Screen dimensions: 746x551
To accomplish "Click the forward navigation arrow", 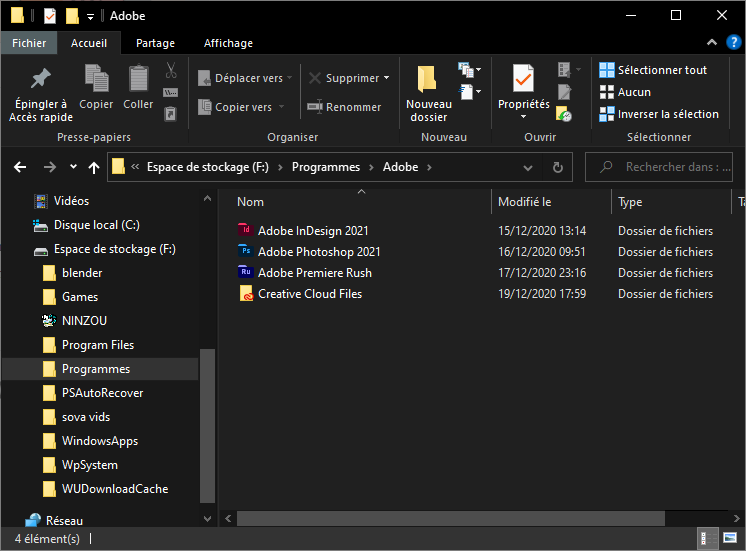I will pyautogui.click(x=49, y=167).
